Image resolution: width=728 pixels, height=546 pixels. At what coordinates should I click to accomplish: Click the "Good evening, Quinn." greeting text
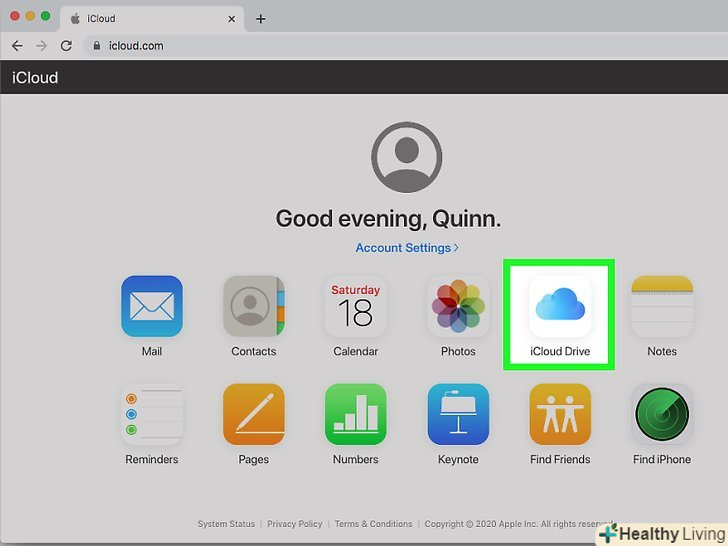[x=388, y=219]
